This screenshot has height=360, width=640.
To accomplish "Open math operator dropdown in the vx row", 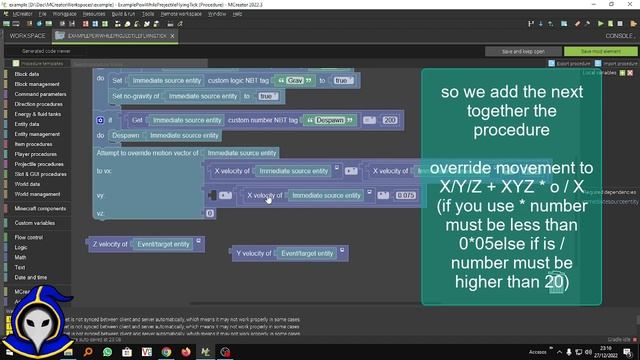I will [x=351, y=171].
